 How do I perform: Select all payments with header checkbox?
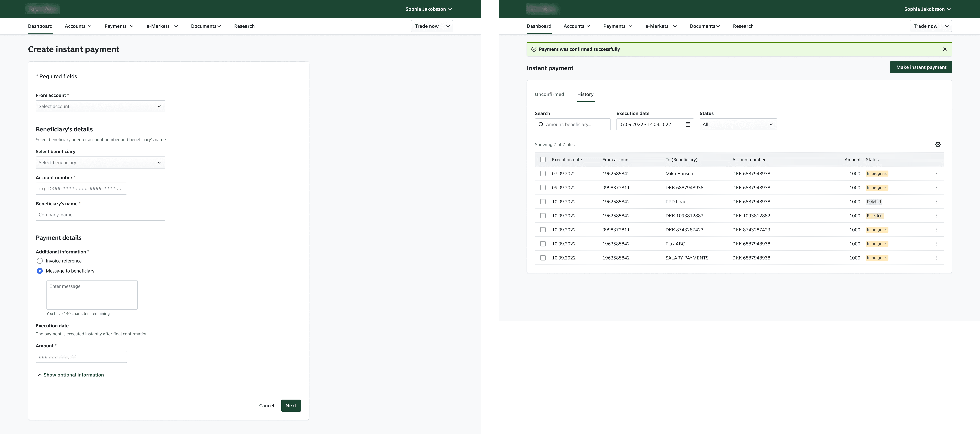coord(543,159)
